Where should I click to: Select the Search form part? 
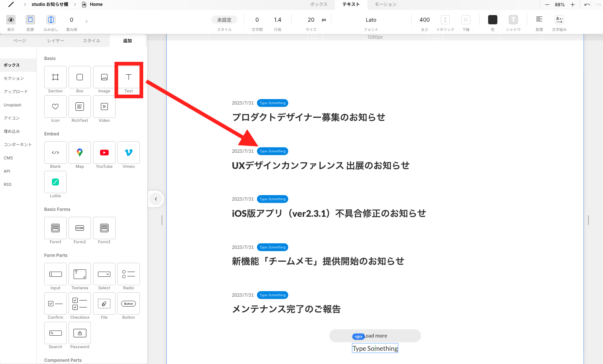point(55,333)
